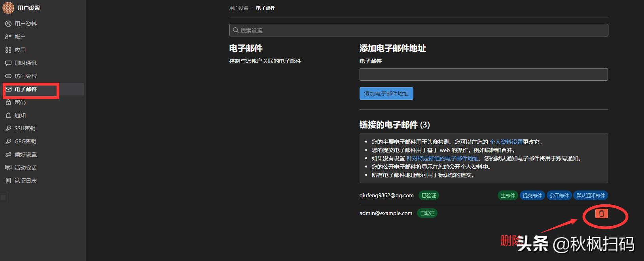Go to SSH密钥 settings page
This screenshot has width=644, height=261.
click(43, 128)
